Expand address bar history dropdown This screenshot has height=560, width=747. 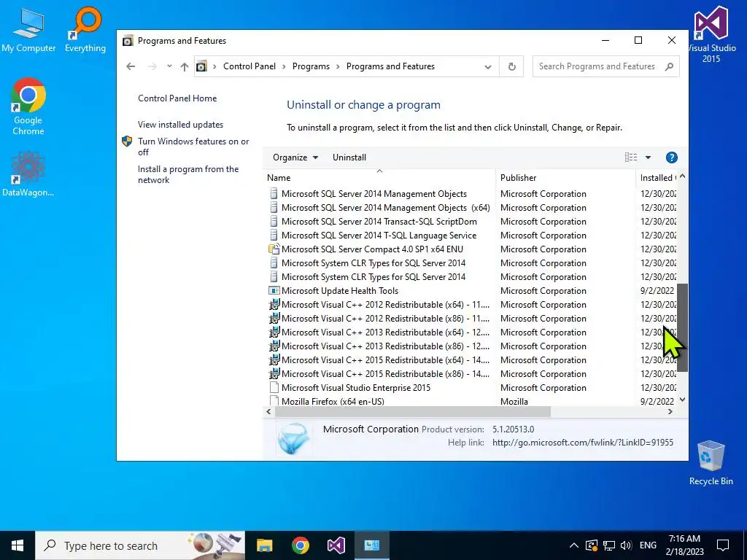coord(488,66)
